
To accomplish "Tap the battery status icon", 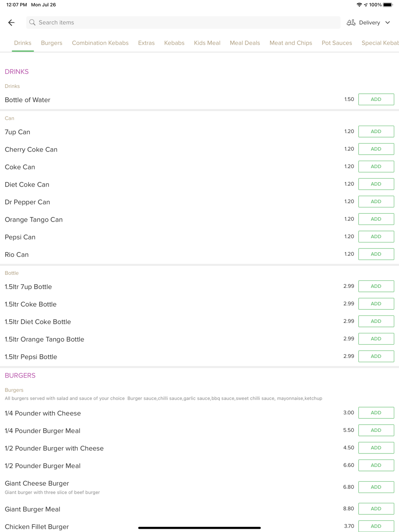I will coord(388,5).
